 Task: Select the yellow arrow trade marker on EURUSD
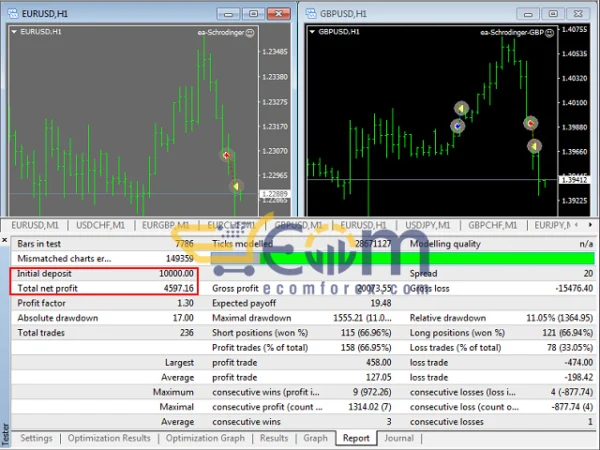(x=236, y=186)
